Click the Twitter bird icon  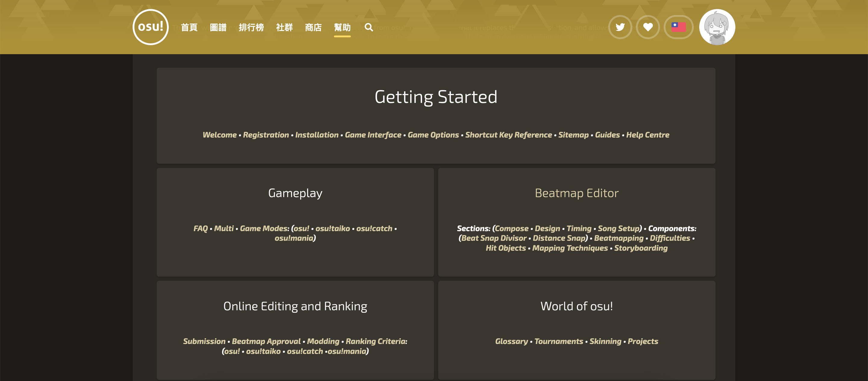pyautogui.click(x=620, y=27)
